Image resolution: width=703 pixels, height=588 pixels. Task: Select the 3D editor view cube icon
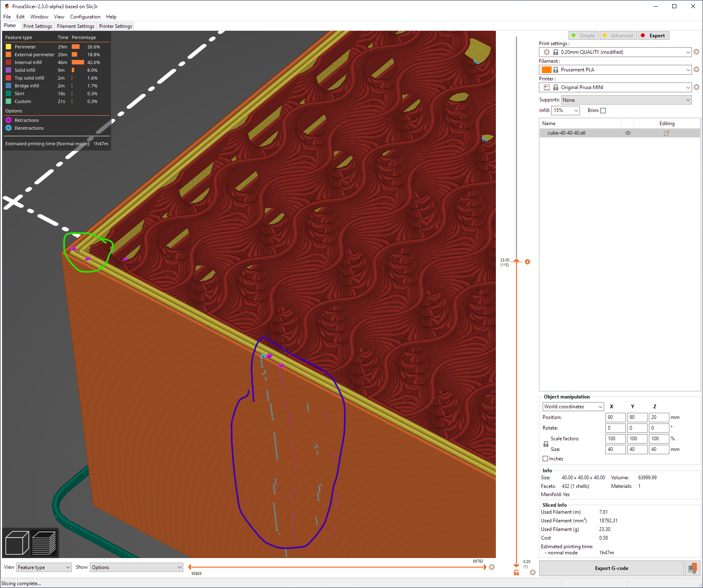pyautogui.click(x=16, y=542)
